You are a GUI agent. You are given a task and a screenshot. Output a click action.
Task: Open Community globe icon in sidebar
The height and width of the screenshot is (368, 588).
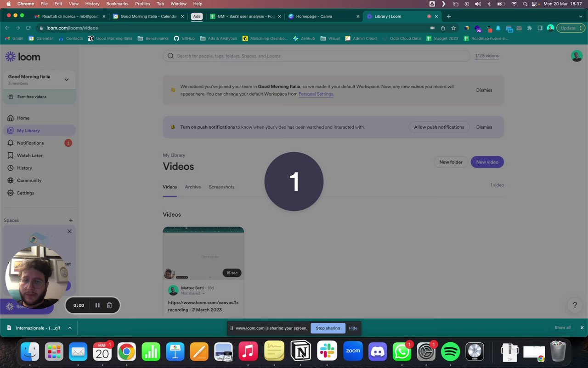point(11,180)
